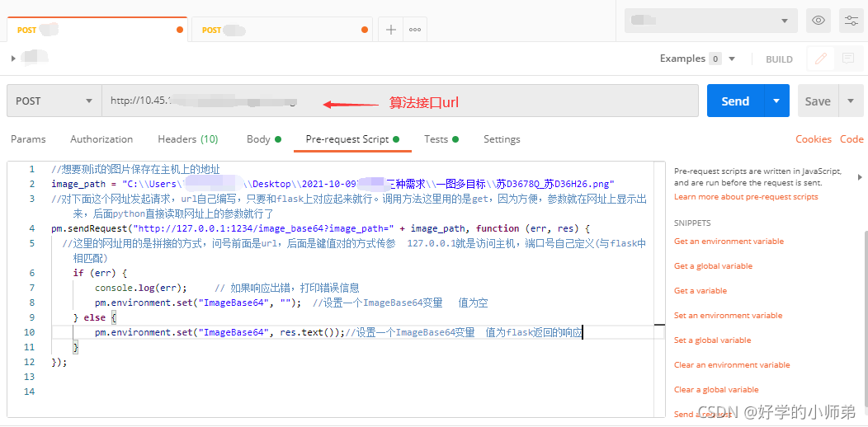The width and height of the screenshot is (868, 427).
Task: Open the POST method dropdown
Action: click(54, 101)
